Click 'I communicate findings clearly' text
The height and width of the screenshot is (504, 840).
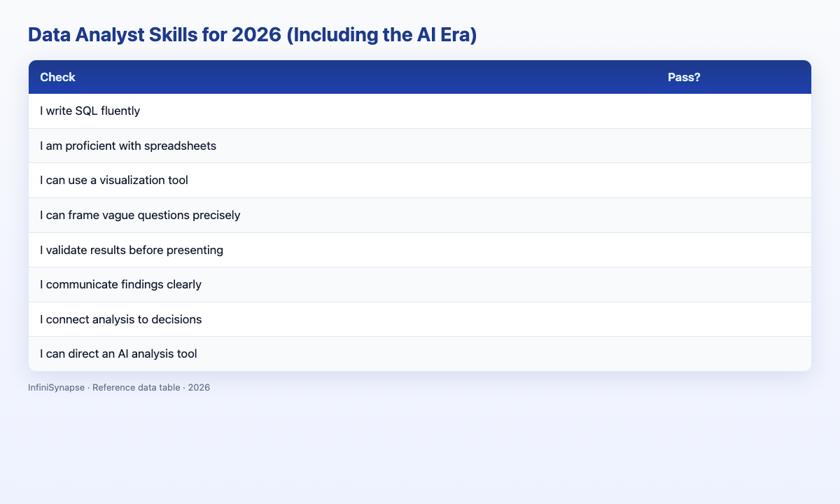121,284
